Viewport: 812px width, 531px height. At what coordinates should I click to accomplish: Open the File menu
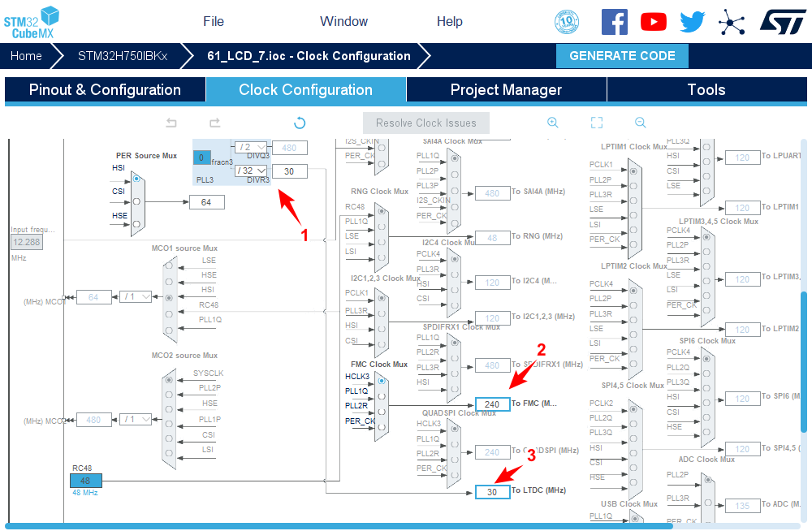[x=214, y=22]
